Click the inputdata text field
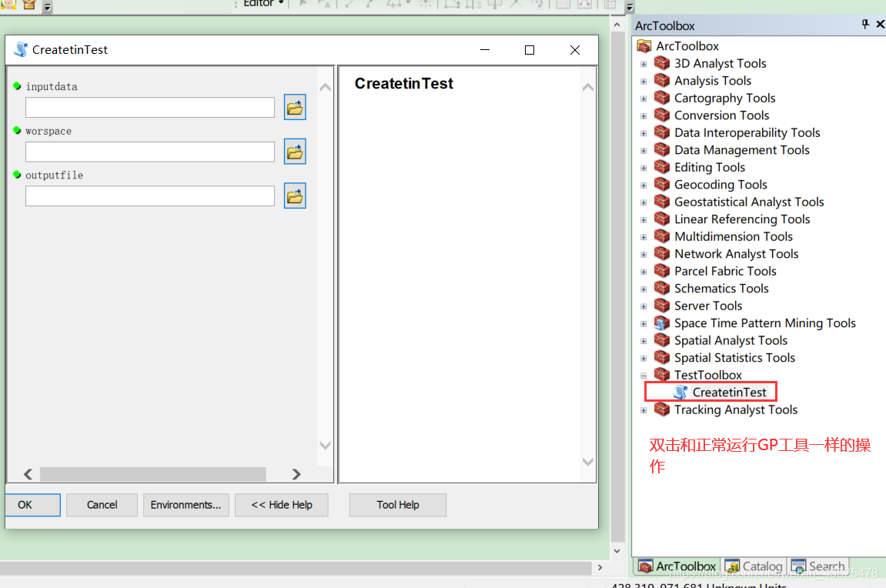The width and height of the screenshot is (886, 588). coord(150,107)
